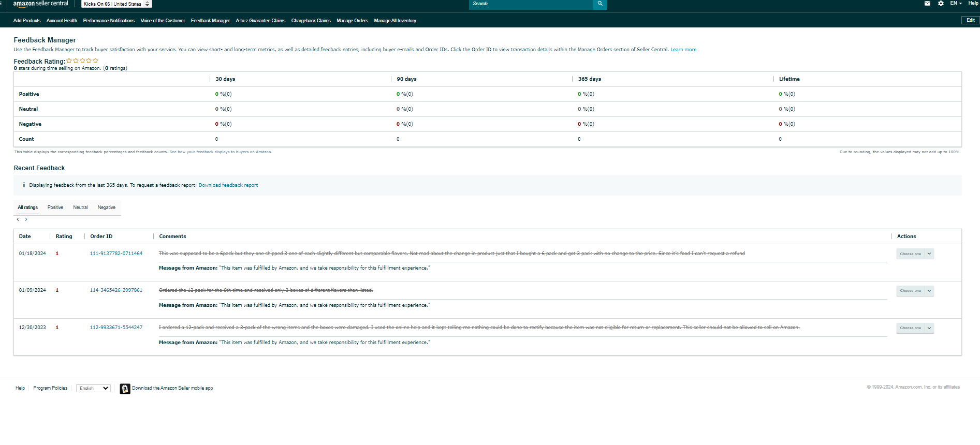Open Feedback Manager menu item
Image resolution: width=980 pixels, height=445 pixels.
pyautogui.click(x=210, y=21)
